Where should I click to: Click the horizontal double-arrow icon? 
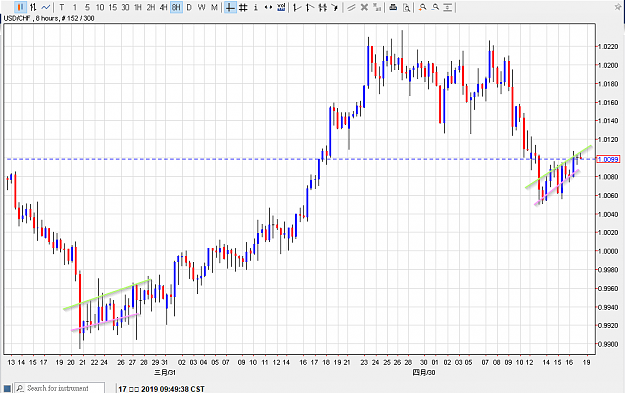pyautogui.click(x=268, y=7)
